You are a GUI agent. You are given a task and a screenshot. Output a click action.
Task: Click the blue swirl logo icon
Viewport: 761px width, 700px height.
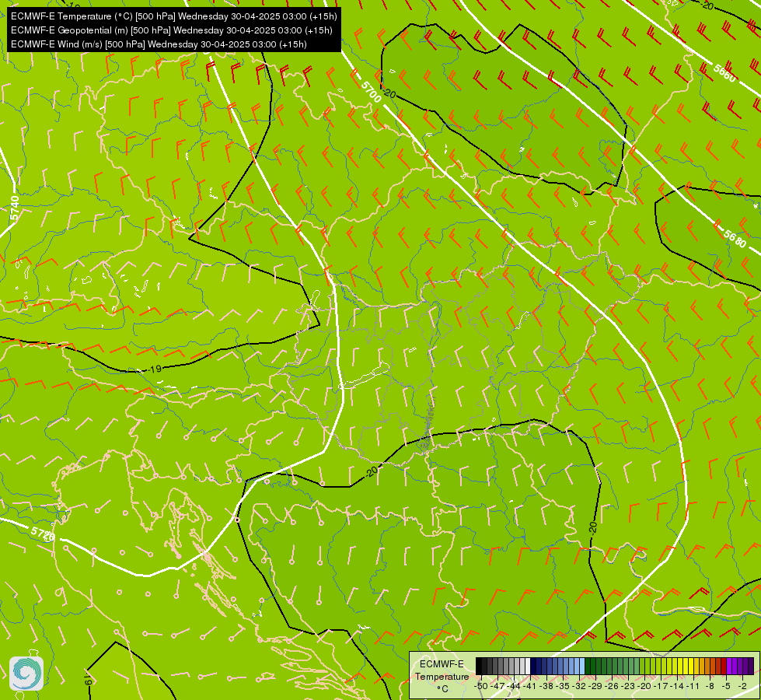pos(26,674)
